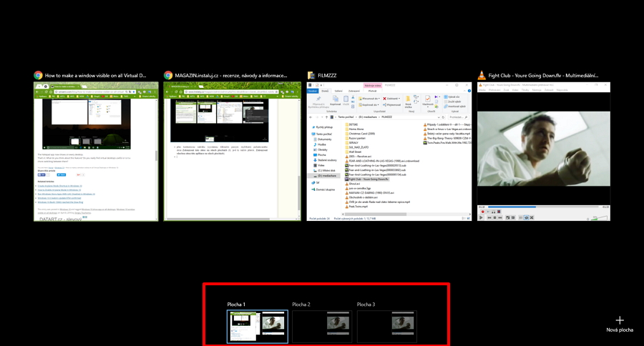Open the Soubor tab in FILMZZZ Explorer

tap(313, 91)
